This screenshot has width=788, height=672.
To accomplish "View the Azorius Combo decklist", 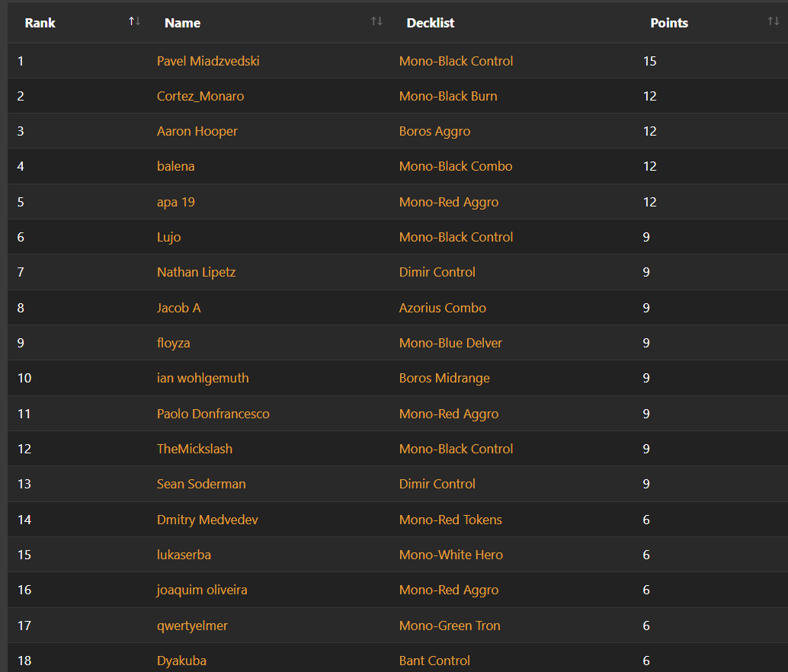I will [x=442, y=308].
